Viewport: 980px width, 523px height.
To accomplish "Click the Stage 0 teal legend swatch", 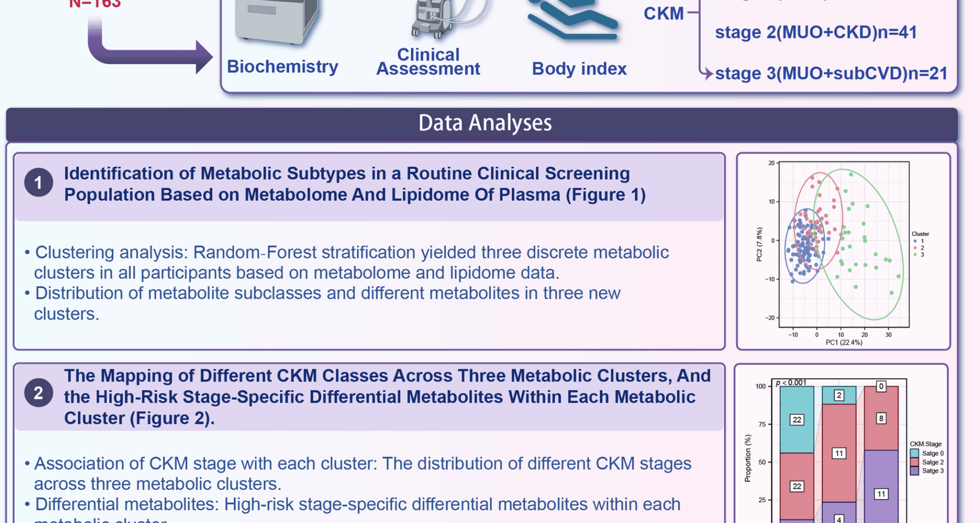I will click(915, 453).
